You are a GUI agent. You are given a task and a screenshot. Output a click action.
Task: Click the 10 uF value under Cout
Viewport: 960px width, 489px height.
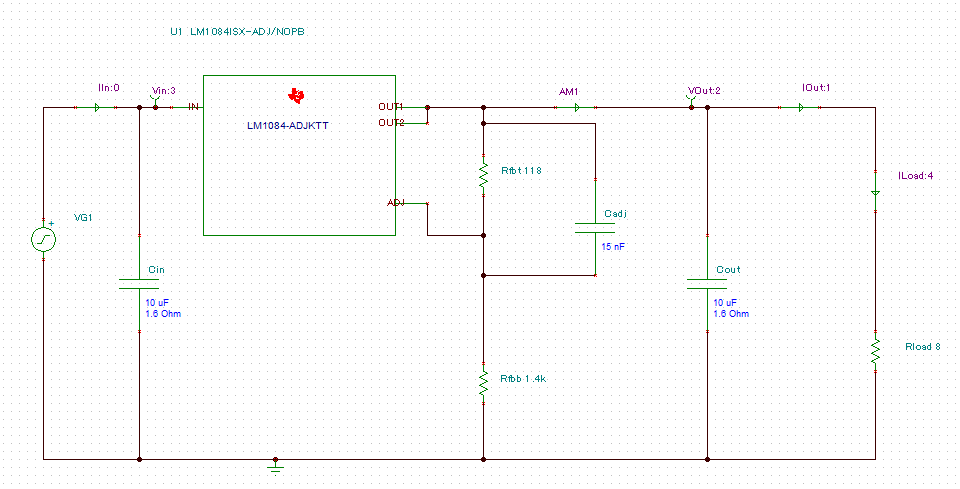[726, 303]
